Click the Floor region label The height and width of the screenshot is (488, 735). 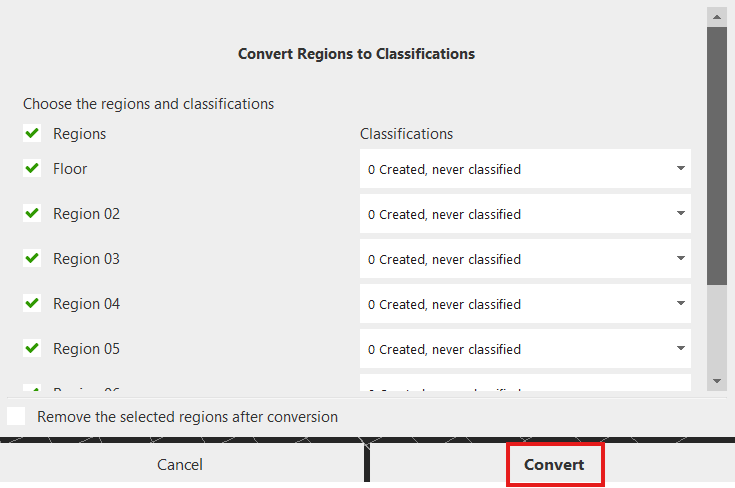click(x=70, y=169)
